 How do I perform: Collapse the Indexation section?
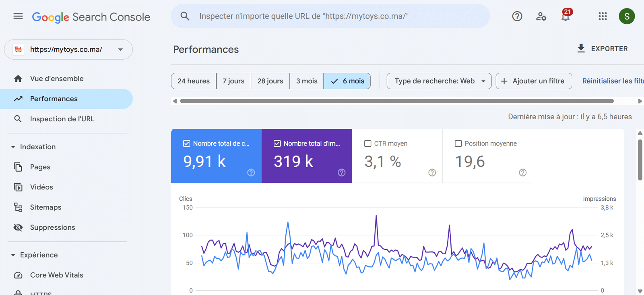(x=13, y=147)
